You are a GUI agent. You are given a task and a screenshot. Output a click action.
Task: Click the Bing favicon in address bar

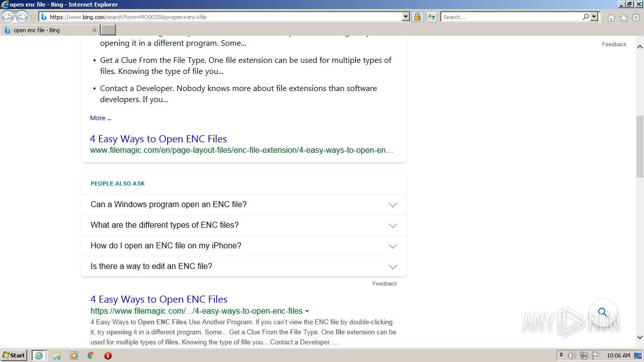tap(44, 17)
